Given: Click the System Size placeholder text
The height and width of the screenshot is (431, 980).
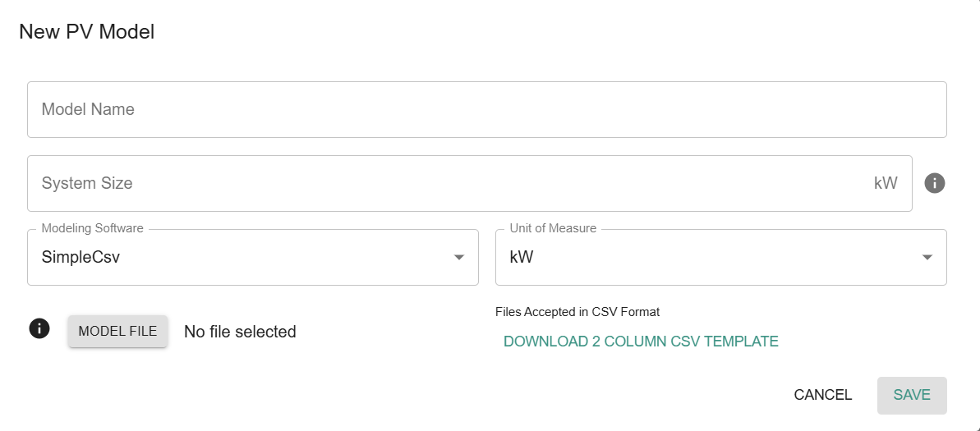Looking at the screenshot, I should point(87,183).
